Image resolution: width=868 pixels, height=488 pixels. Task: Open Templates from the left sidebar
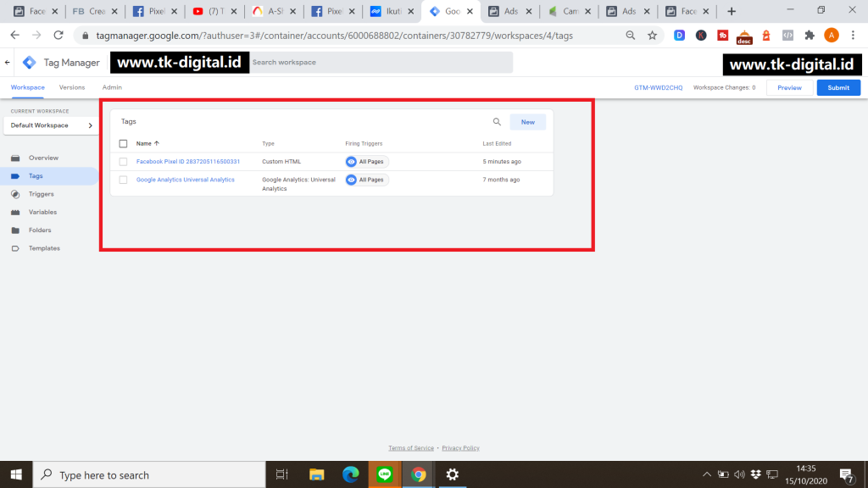[44, 248]
